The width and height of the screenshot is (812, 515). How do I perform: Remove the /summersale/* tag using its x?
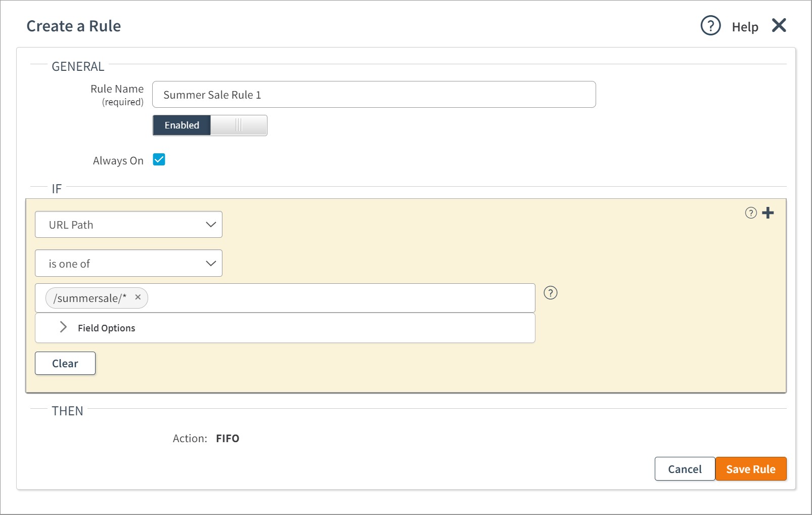tap(138, 297)
